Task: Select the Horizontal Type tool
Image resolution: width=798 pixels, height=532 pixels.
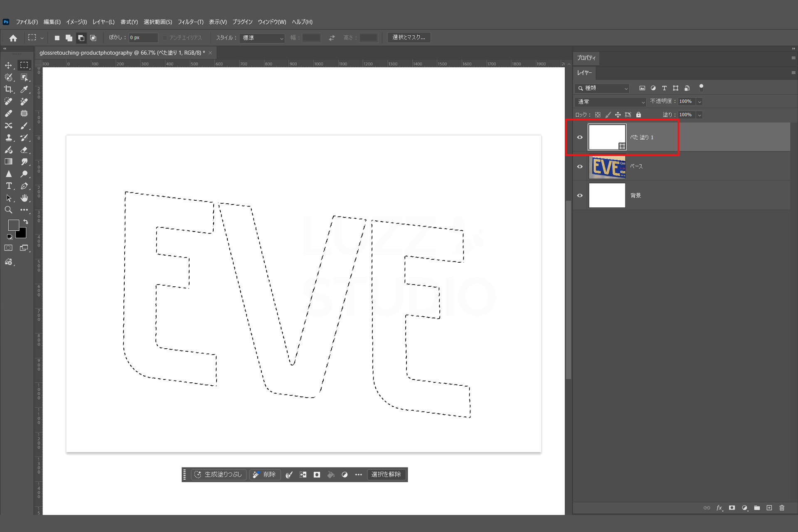Action: (x=8, y=186)
